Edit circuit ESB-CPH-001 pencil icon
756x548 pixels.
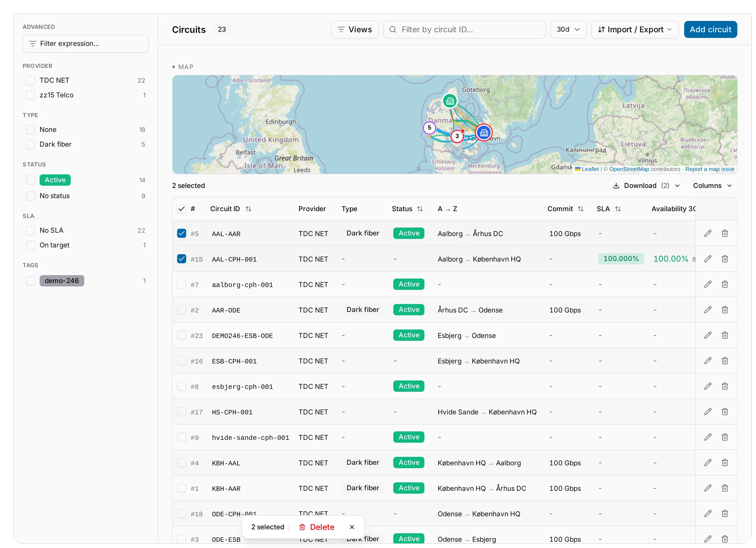pyautogui.click(x=708, y=361)
